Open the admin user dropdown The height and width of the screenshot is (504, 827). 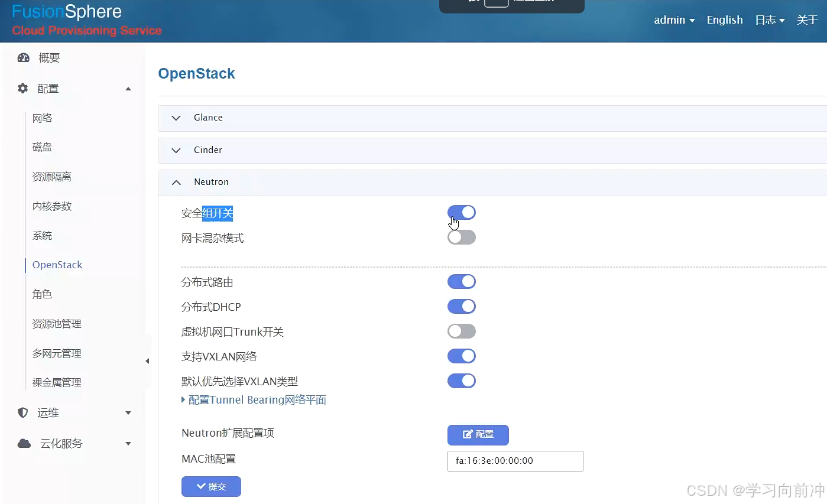point(674,20)
